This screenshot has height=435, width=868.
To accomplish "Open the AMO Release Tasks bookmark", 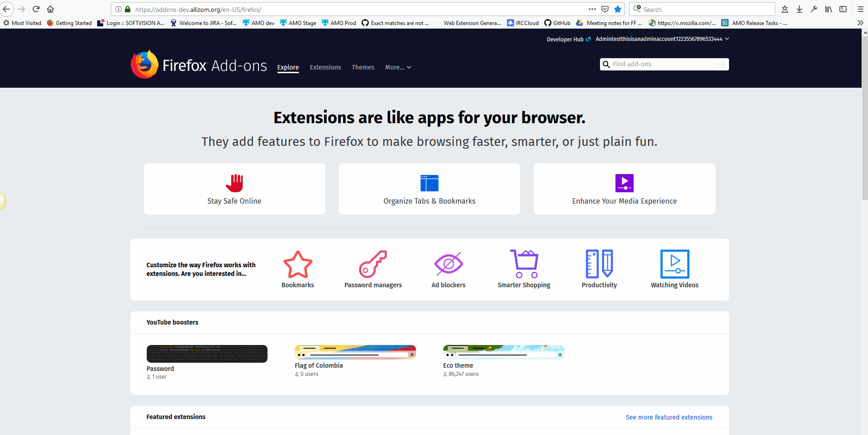I will [x=754, y=23].
